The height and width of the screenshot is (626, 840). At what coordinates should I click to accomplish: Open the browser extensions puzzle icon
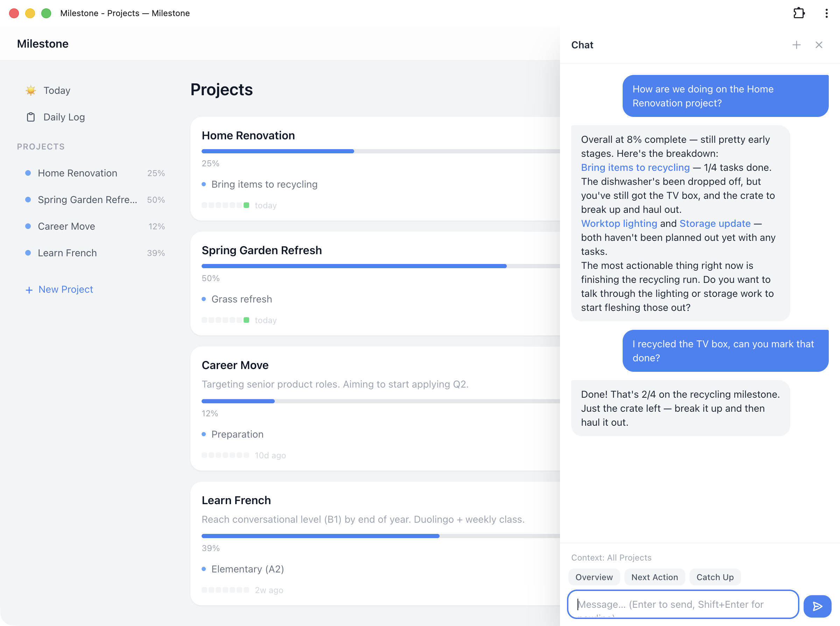[799, 13]
